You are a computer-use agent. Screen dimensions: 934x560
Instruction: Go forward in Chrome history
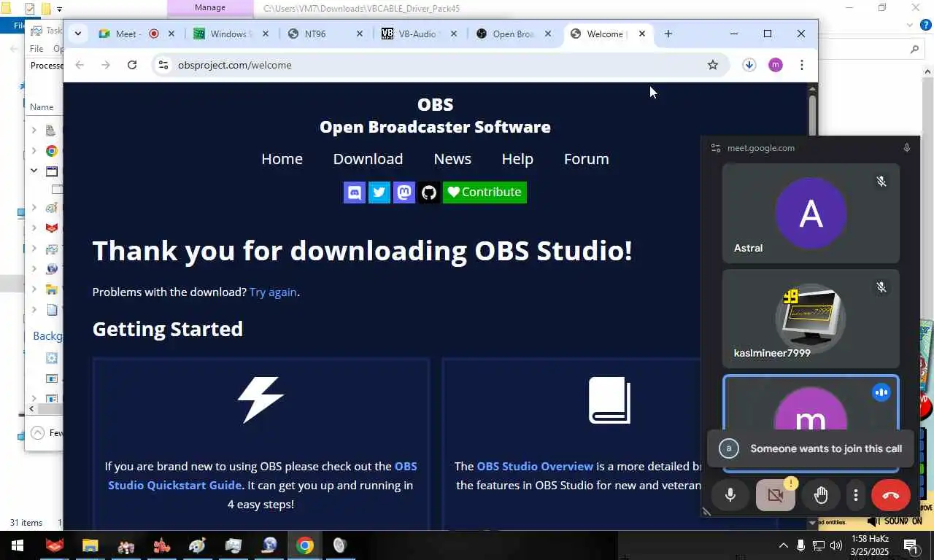click(106, 65)
